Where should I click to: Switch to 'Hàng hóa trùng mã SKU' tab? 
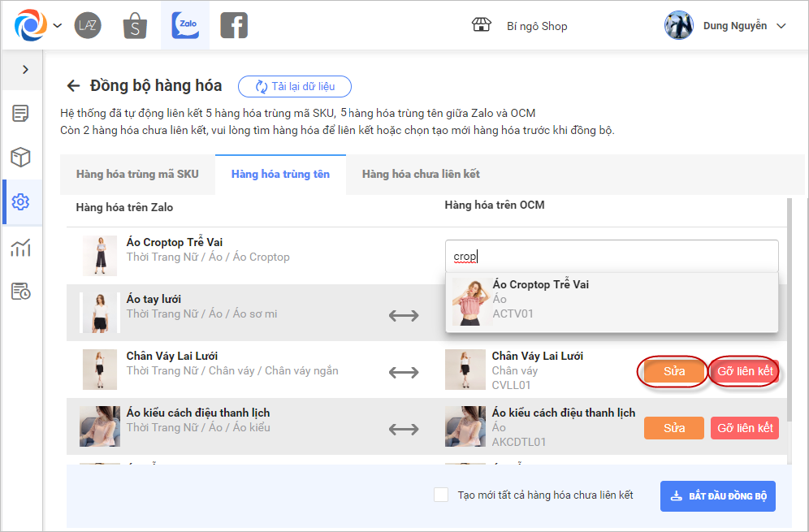[137, 174]
